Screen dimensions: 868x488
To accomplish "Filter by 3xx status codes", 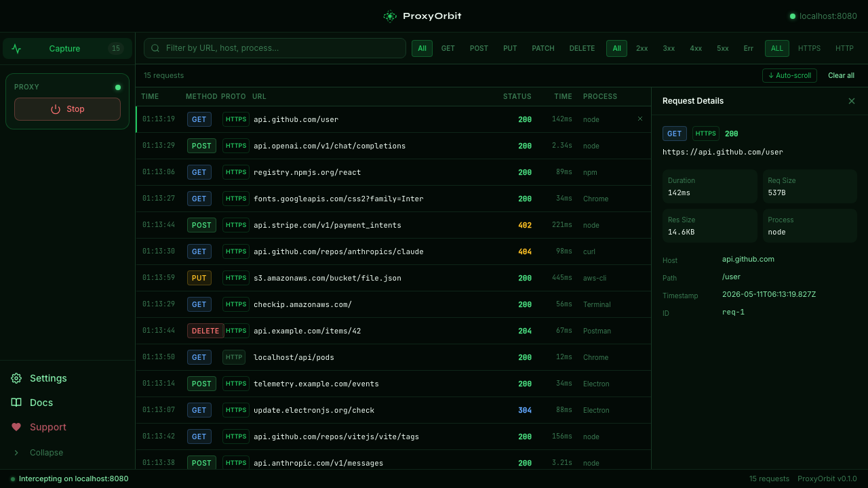I will click(669, 48).
